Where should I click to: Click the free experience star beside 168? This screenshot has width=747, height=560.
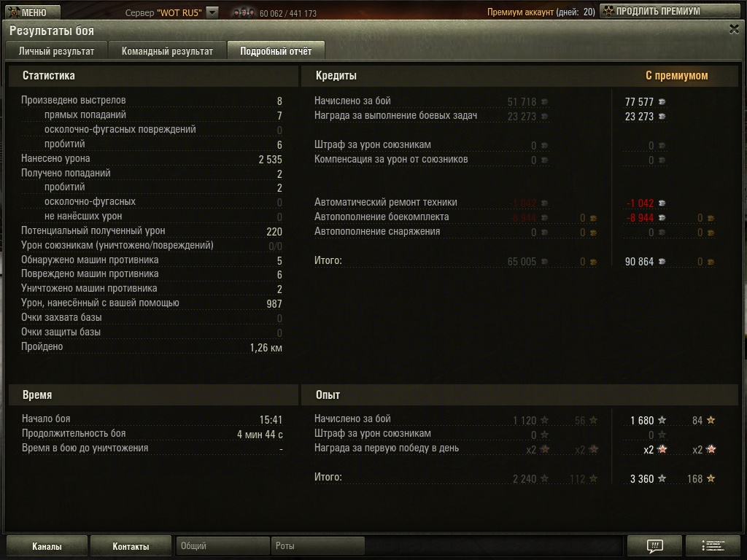click(x=711, y=478)
